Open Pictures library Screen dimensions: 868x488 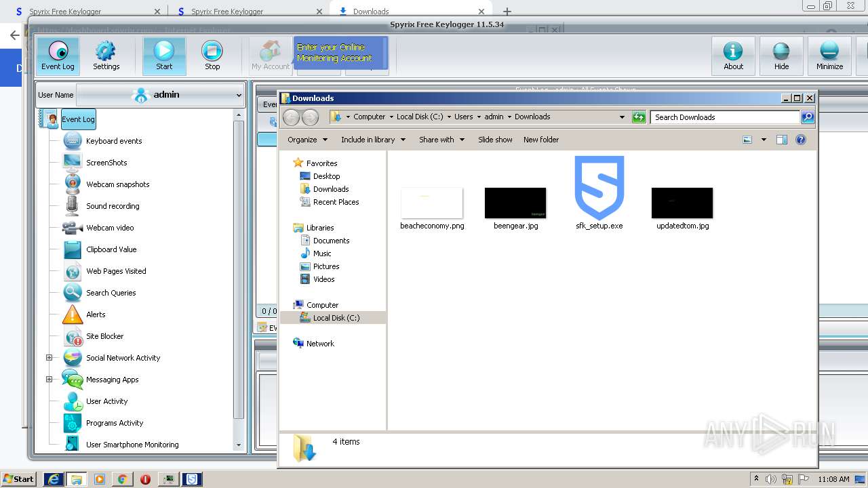pos(326,266)
